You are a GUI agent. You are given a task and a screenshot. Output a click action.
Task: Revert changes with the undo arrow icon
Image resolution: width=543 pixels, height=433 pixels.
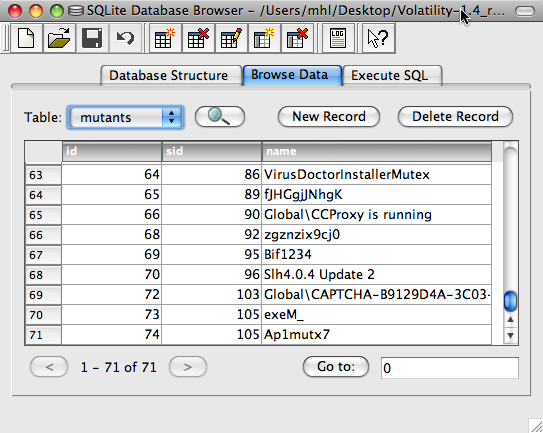pos(125,38)
